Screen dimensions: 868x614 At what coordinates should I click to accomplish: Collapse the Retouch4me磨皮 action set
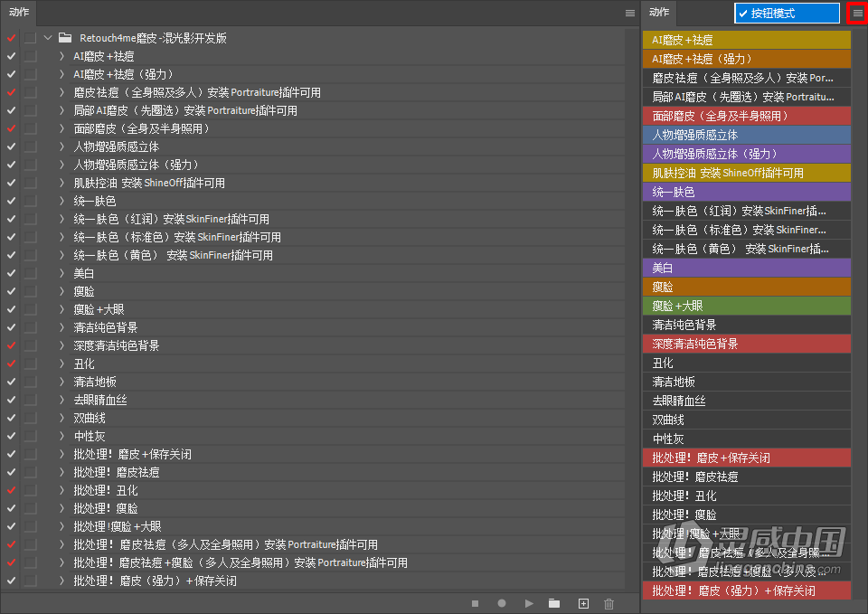tap(48, 38)
